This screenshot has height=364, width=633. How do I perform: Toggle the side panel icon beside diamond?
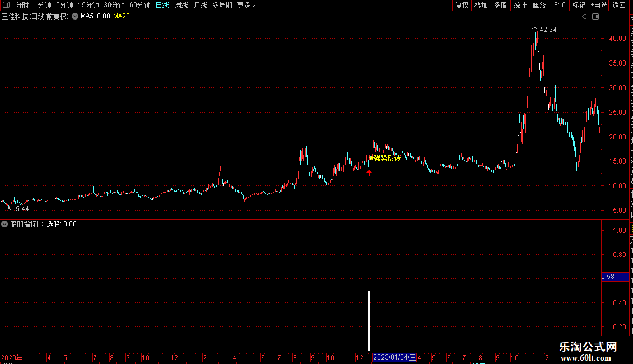(595, 17)
